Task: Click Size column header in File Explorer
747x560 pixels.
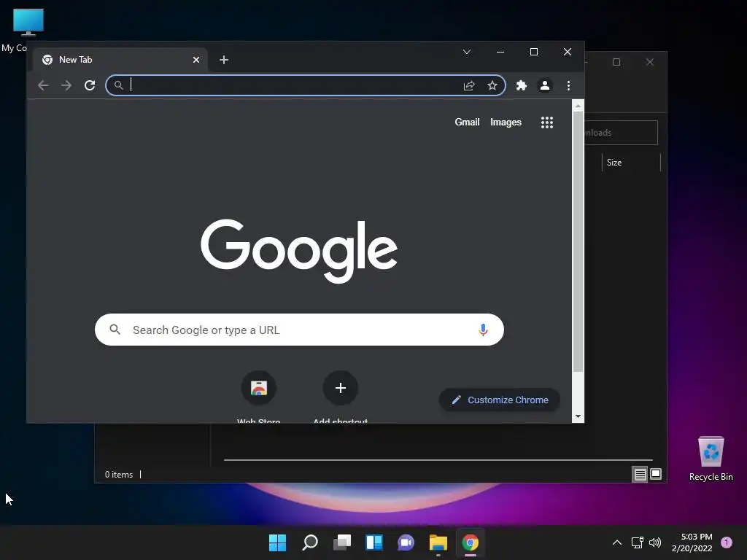Action: (631, 163)
